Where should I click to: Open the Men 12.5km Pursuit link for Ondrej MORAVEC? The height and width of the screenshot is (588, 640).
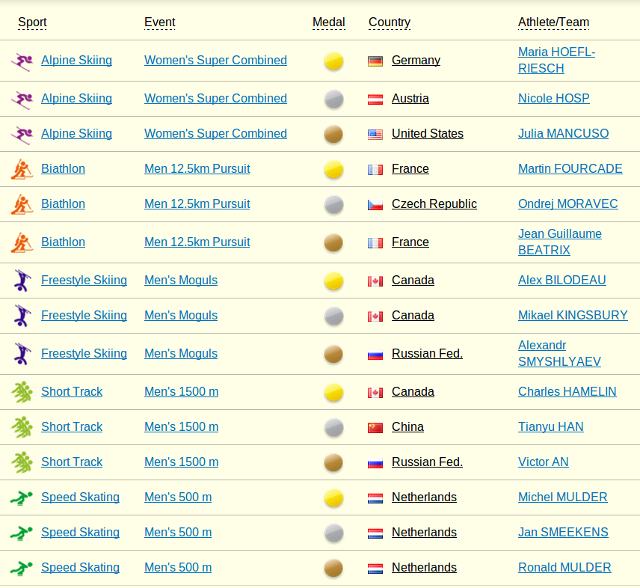click(197, 204)
